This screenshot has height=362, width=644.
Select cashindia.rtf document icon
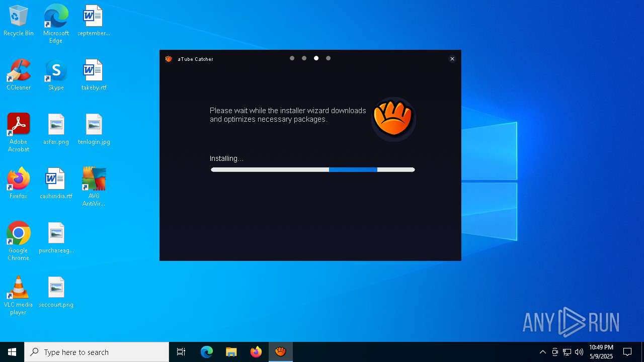pyautogui.click(x=56, y=184)
